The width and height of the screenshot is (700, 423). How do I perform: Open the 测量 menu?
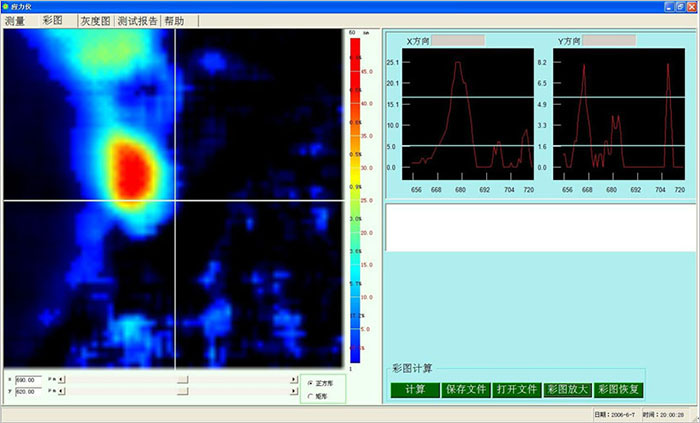tap(15, 21)
